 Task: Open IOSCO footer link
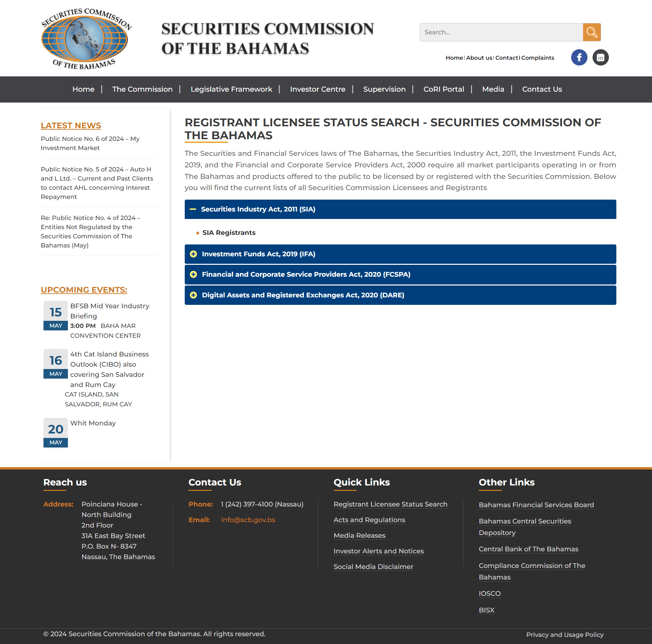tap(490, 593)
